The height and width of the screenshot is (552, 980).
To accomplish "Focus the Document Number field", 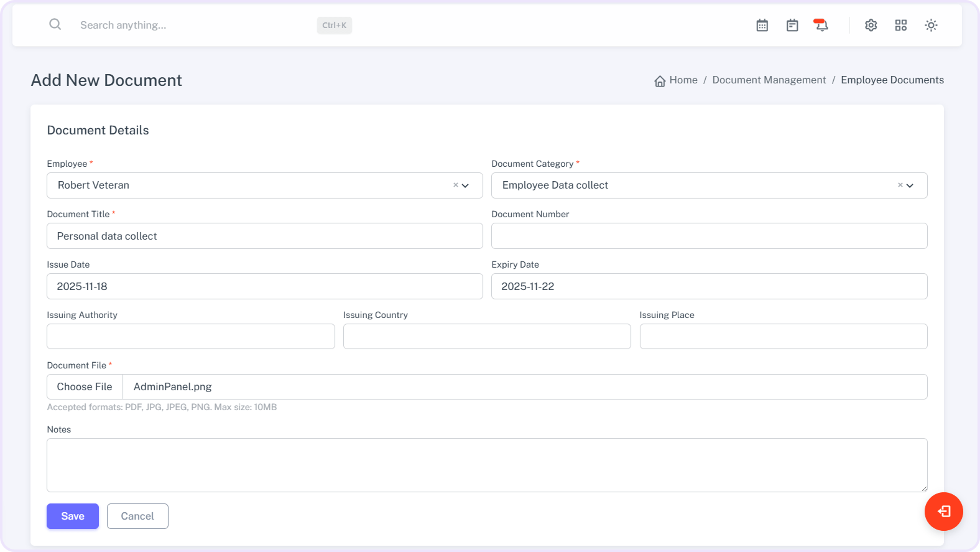I will (709, 236).
